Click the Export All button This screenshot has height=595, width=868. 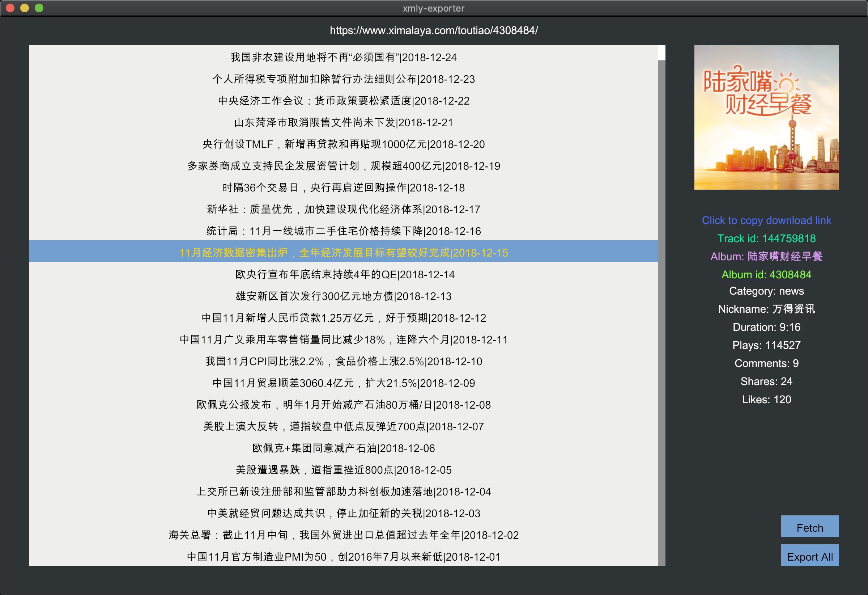(x=809, y=556)
